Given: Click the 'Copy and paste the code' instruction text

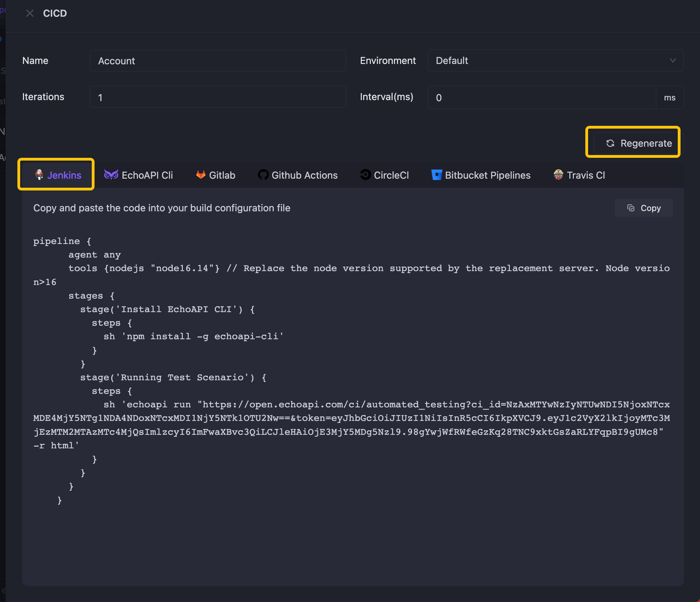Looking at the screenshot, I should coord(162,208).
